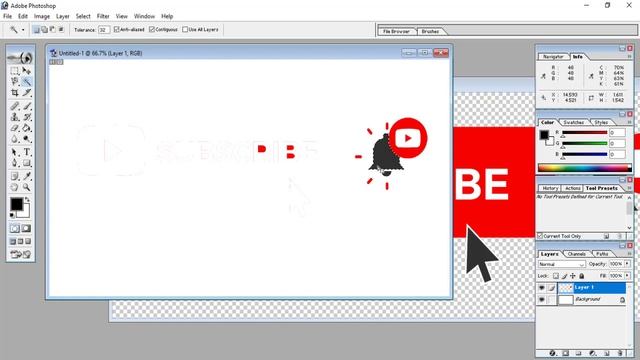Screen dimensions: 640x360
Task: Reset default foreground and background colors
Action: point(12,215)
